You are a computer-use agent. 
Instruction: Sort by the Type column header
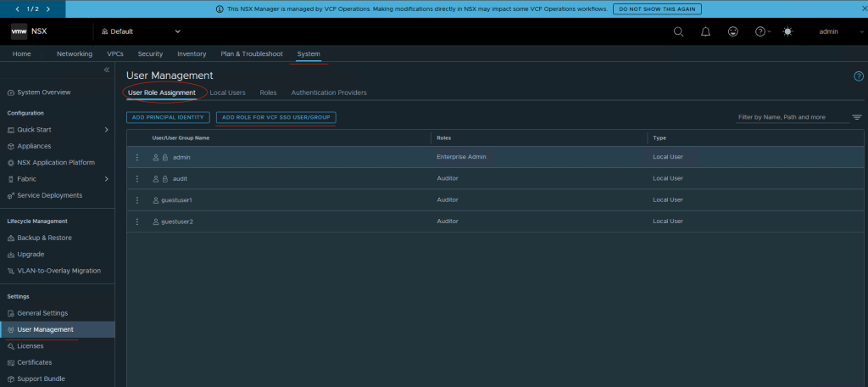pos(659,137)
